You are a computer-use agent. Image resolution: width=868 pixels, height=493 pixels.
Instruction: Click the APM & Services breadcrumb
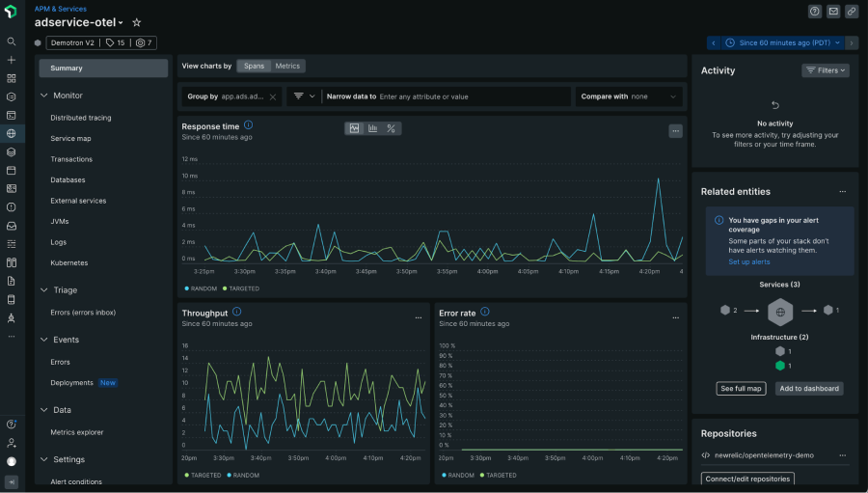click(61, 9)
